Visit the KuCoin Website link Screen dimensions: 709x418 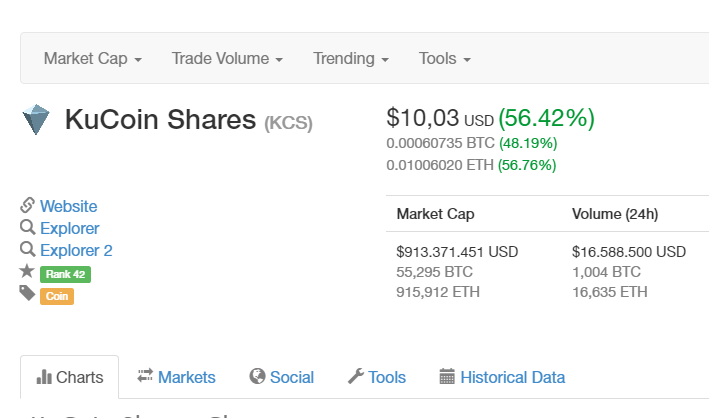point(68,206)
